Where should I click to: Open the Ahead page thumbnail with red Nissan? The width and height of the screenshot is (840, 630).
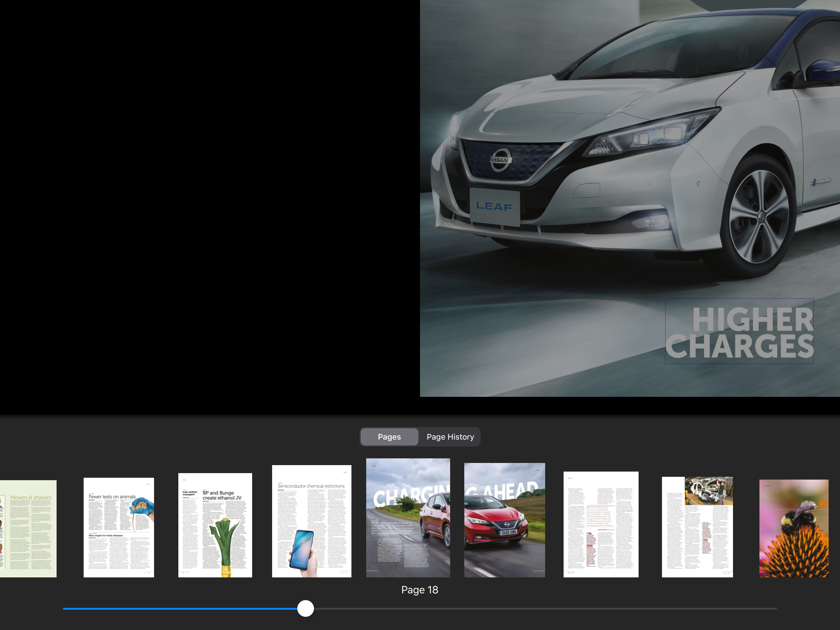[505, 520]
